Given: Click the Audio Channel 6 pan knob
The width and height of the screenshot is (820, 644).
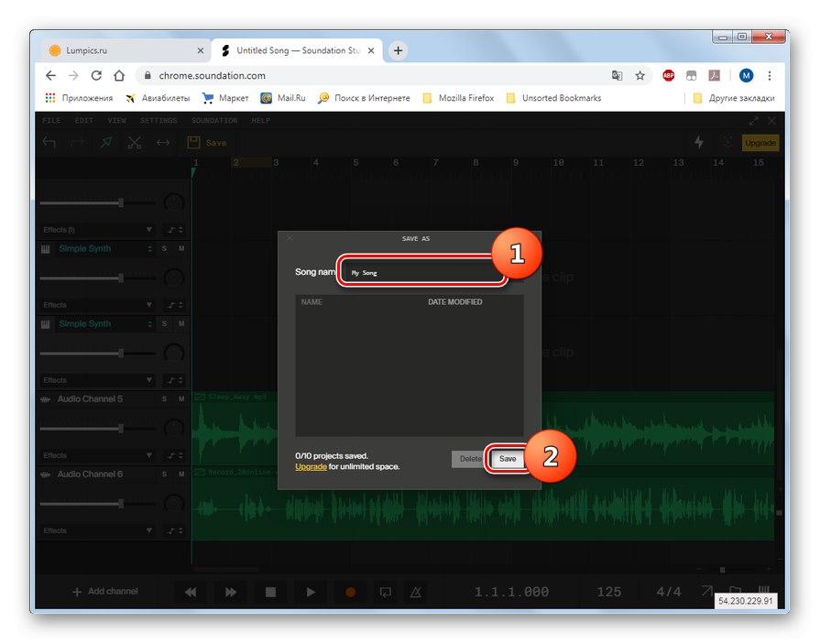Looking at the screenshot, I should click(x=174, y=504).
